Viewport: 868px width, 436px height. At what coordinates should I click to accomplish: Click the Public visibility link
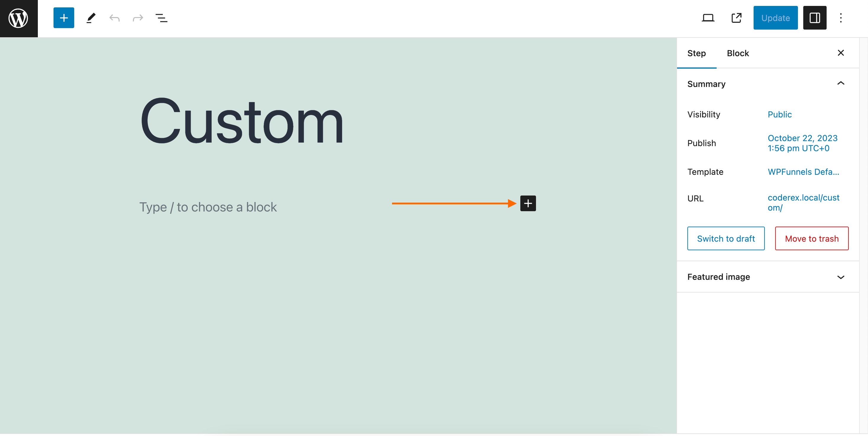click(781, 114)
